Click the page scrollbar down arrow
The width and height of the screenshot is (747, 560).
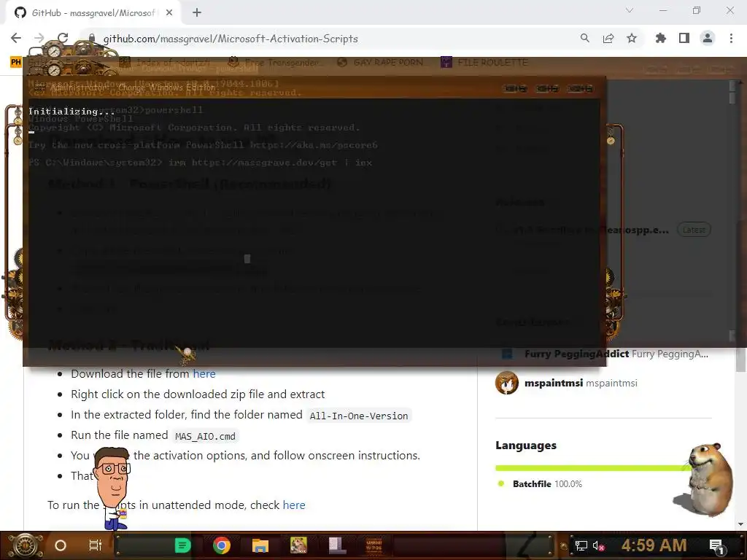(740, 524)
